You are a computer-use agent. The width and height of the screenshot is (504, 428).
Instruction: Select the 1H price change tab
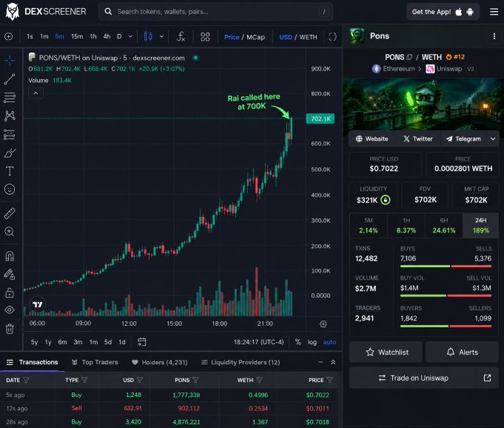(x=406, y=225)
